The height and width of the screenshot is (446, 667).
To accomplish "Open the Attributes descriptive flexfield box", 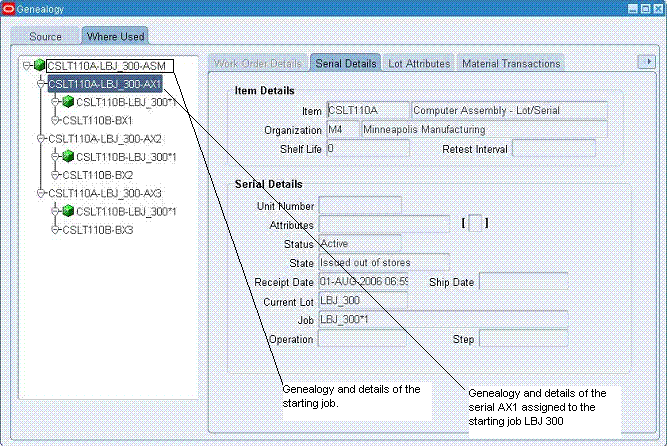I will [x=475, y=223].
